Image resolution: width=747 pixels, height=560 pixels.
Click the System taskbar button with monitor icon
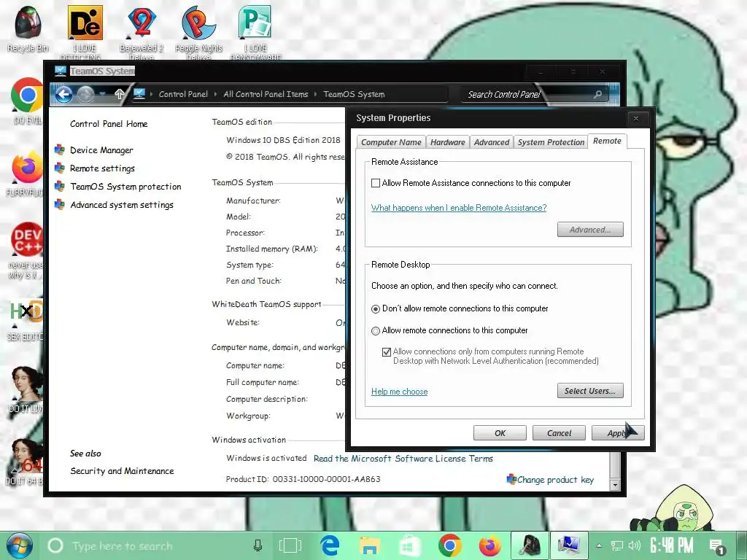[x=569, y=545]
